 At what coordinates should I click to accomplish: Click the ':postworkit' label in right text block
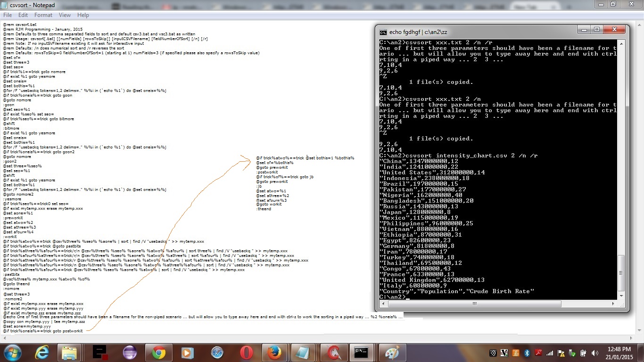click(267, 172)
